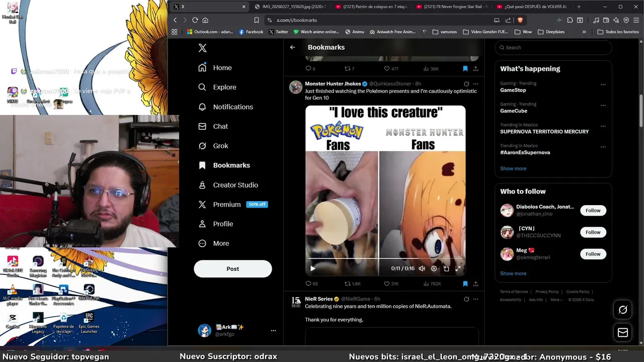Remove bookmark from post with 39K views
The height and width of the screenshot is (362, 644).
click(465, 68)
